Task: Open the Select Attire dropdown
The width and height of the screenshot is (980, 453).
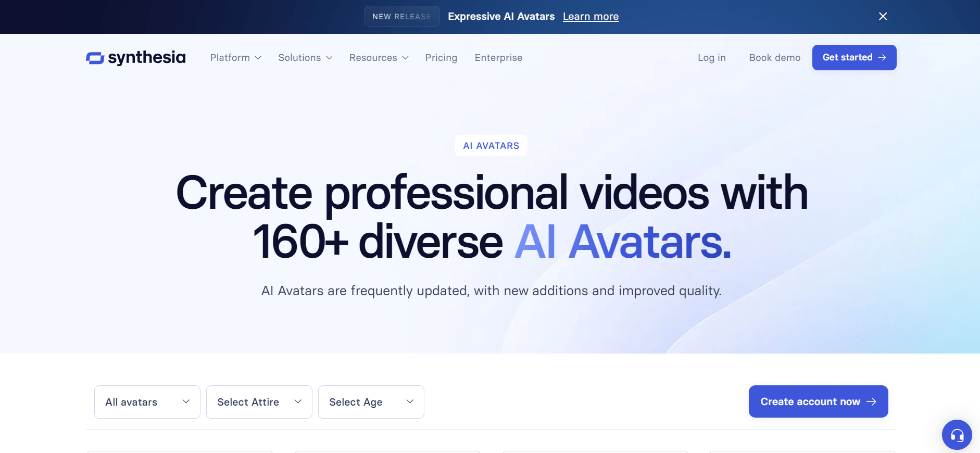Action: click(x=259, y=402)
